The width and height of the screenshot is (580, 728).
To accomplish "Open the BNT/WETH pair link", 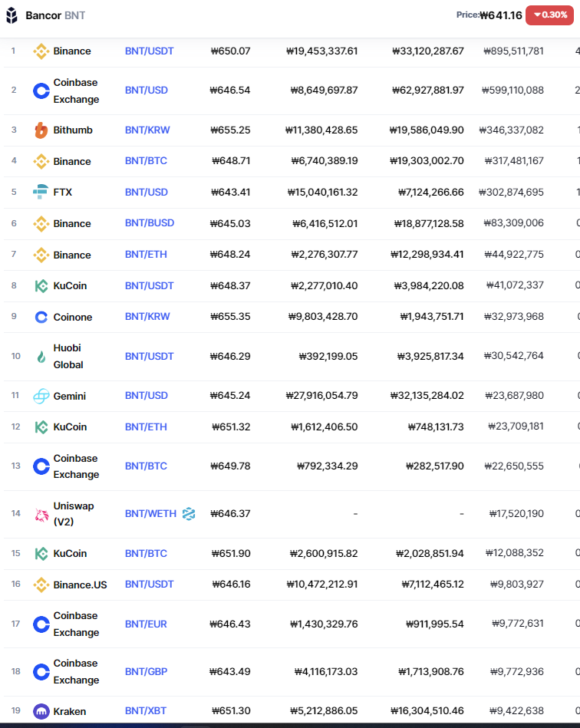I will pyautogui.click(x=150, y=513).
